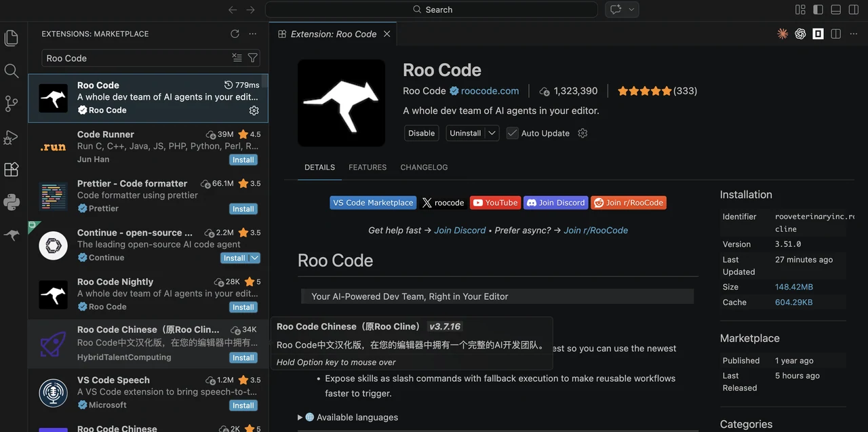Open Copilot chat dropdown chevron
Screen dimensions: 868x432
pos(632,9)
